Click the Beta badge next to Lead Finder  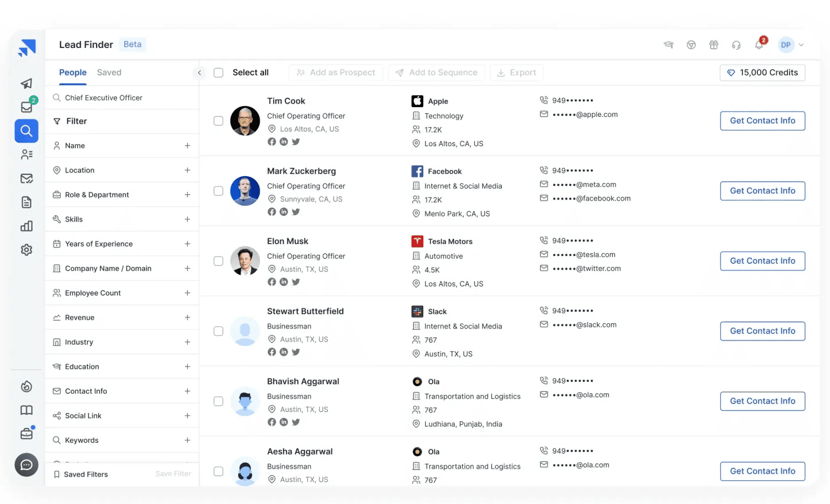click(133, 44)
